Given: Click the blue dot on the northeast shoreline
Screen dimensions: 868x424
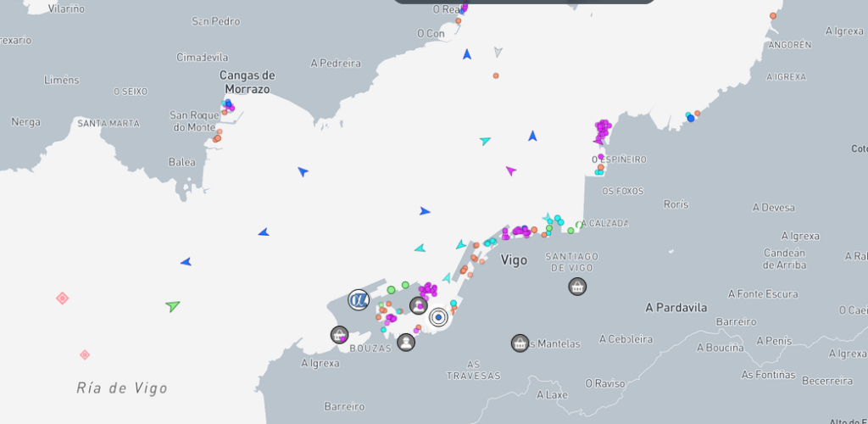Looking at the screenshot, I should [690, 118].
